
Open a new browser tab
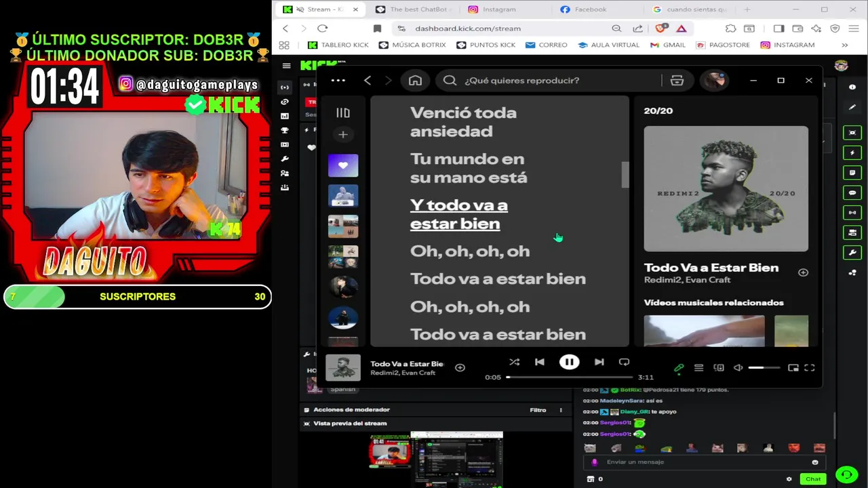[747, 9]
